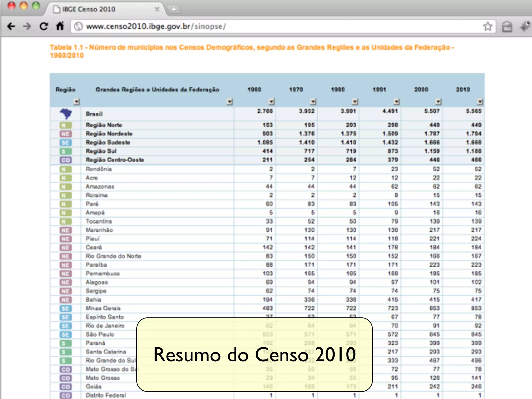Click the CO badge next to Goiás
Viewport: 532px width, 399px height.
(65, 387)
